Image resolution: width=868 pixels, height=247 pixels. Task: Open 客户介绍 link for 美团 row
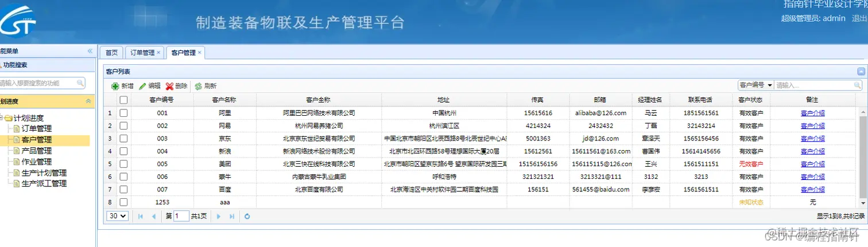813,164
